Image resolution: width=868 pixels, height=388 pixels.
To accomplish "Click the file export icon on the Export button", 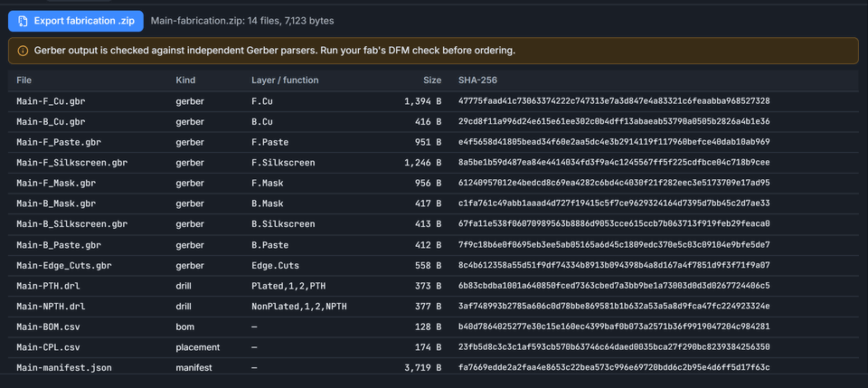I will pyautogui.click(x=23, y=21).
